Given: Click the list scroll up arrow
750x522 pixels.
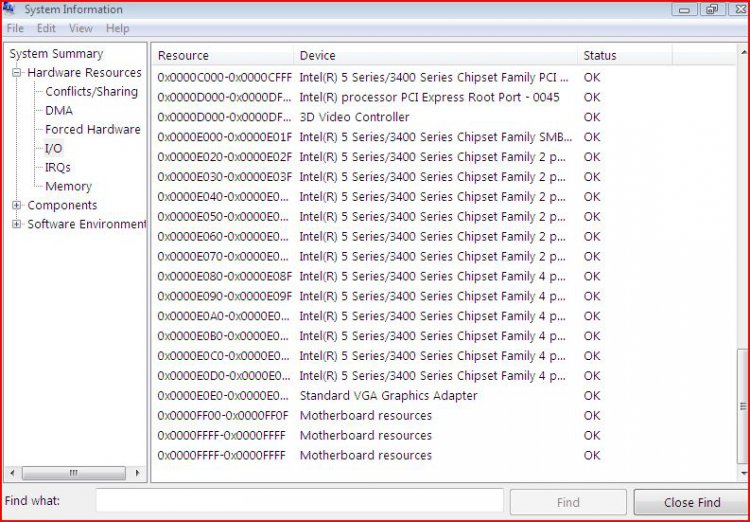Looking at the screenshot, I should 743,52.
